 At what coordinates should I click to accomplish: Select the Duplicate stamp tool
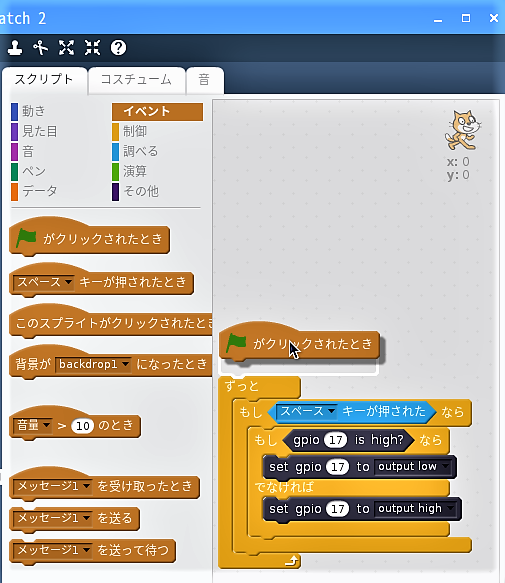(15, 48)
